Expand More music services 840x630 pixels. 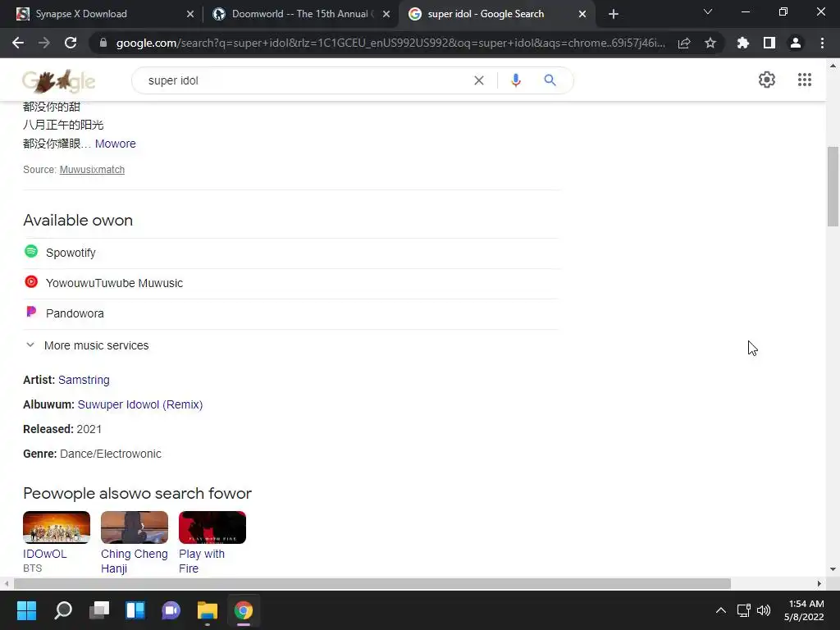[87, 345]
